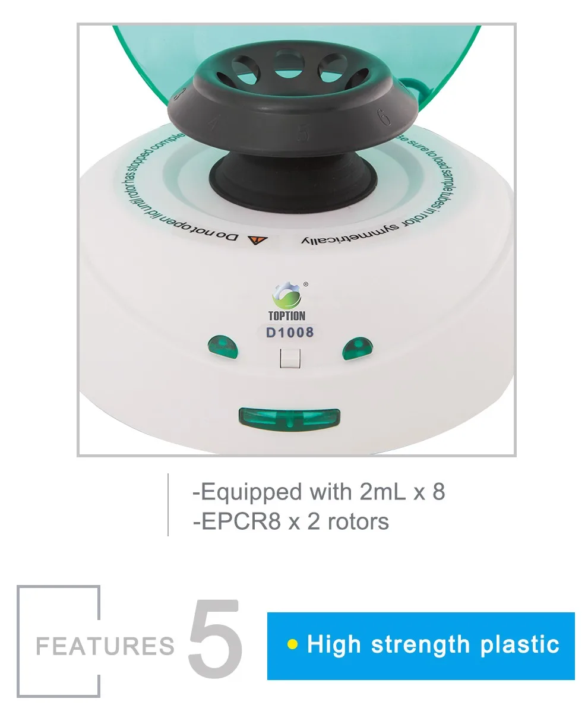Click the TOPTION gear leaf logo
The height and width of the screenshot is (724, 588).
tap(287, 295)
